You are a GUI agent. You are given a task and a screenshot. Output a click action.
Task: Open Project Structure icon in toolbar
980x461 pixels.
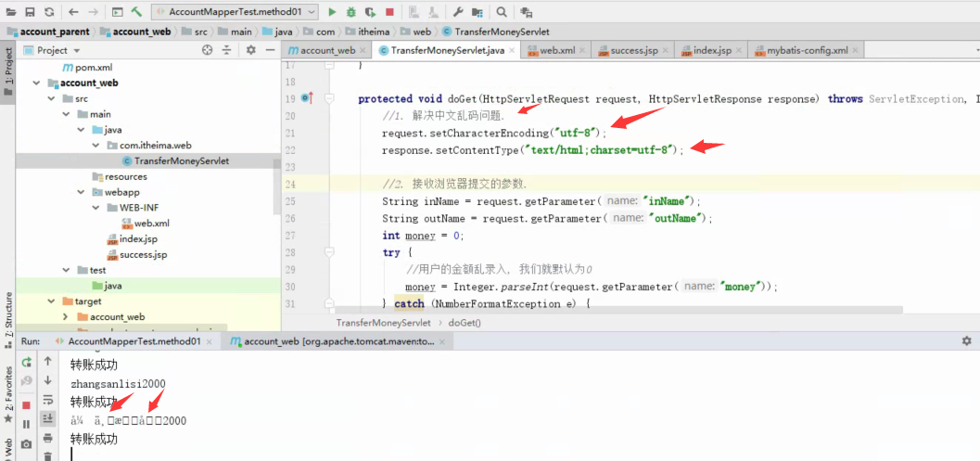pos(477,12)
